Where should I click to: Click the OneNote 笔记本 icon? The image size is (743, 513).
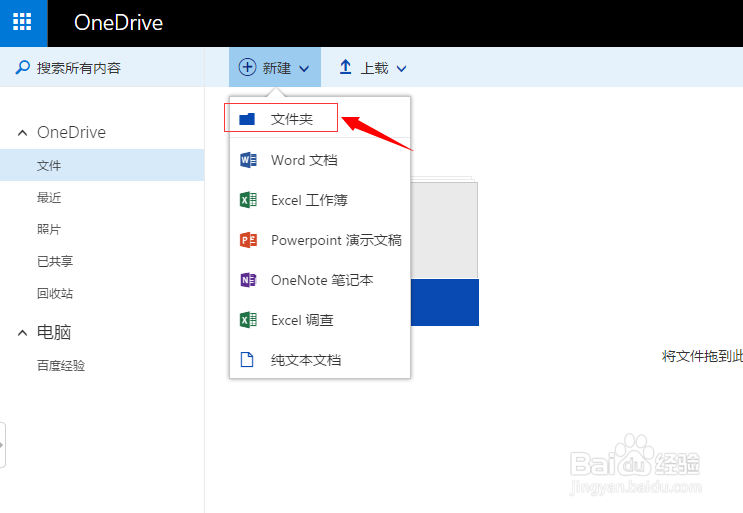click(x=248, y=280)
